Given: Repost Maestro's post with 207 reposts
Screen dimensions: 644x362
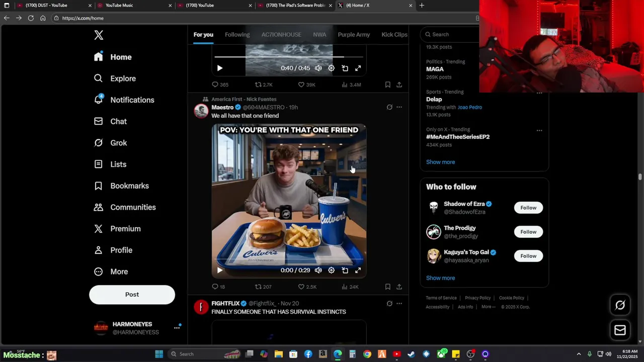Looking at the screenshot, I should [x=263, y=287].
